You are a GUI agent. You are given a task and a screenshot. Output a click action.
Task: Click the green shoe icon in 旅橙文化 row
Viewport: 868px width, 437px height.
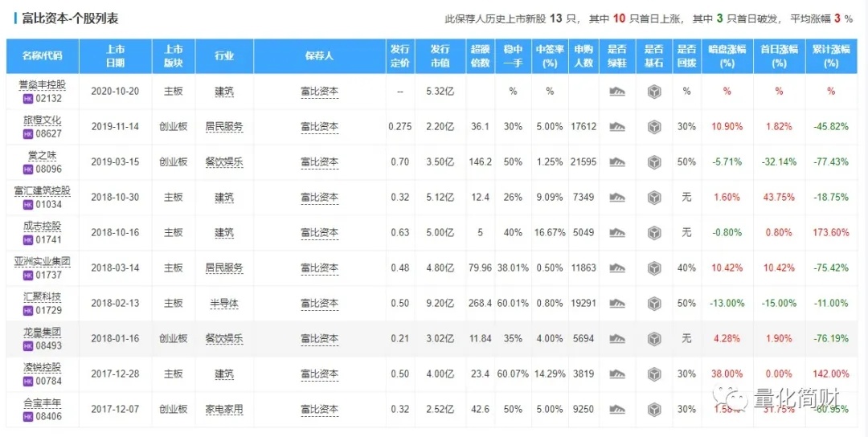[x=617, y=126]
